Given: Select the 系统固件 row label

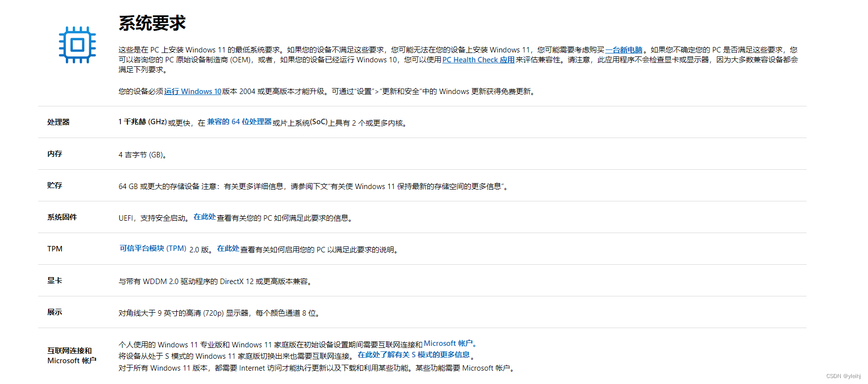Looking at the screenshot, I should [62, 217].
